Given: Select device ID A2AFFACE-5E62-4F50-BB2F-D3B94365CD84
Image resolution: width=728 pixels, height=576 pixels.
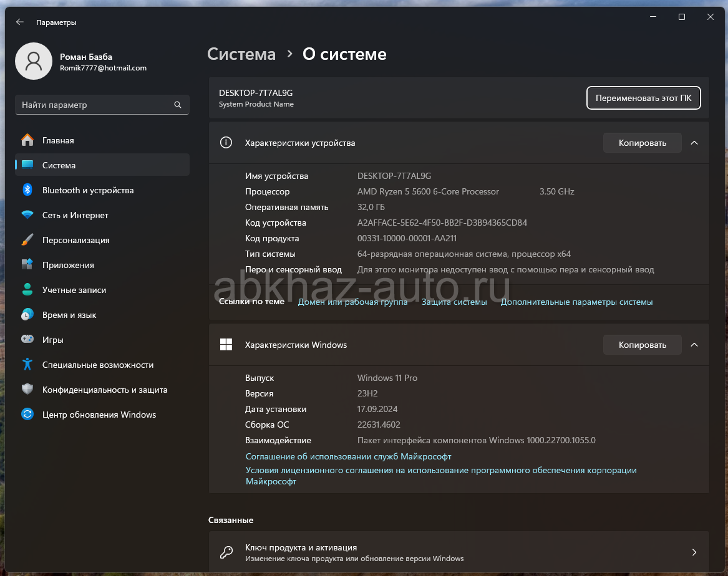Looking at the screenshot, I should pyautogui.click(x=442, y=223).
